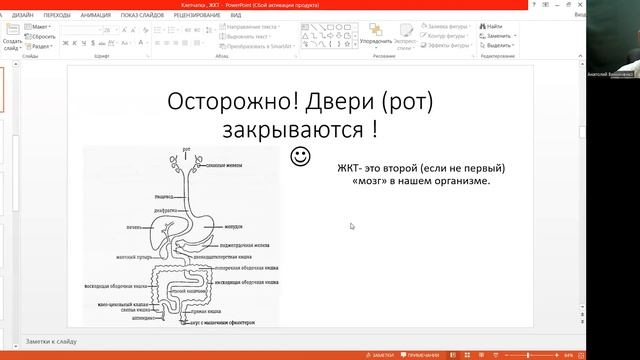Image resolution: width=640 pixels, height=360 pixels.
Task: Align text left
Action: [158, 43]
